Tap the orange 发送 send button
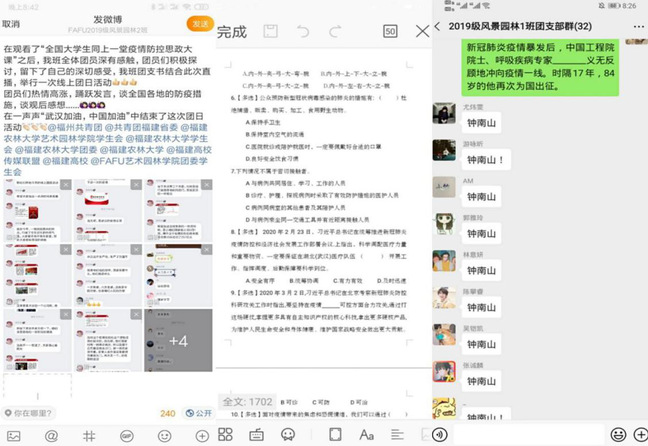 tap(200, 23)
